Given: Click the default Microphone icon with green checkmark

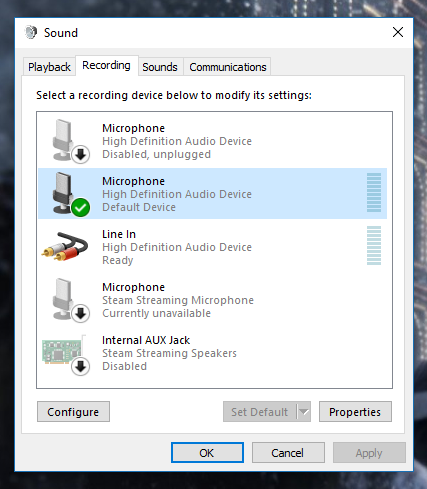Looking at the screenshot, I should [x=71, y=194].
